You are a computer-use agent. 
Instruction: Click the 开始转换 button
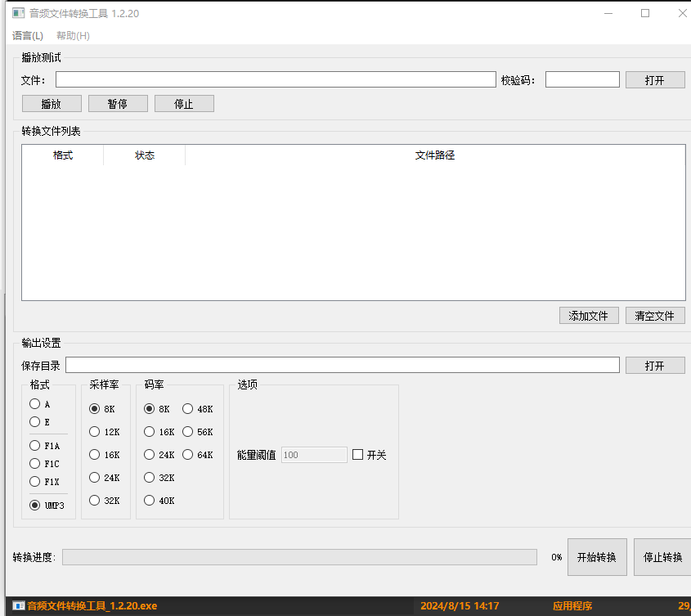(x=597, y=557)
